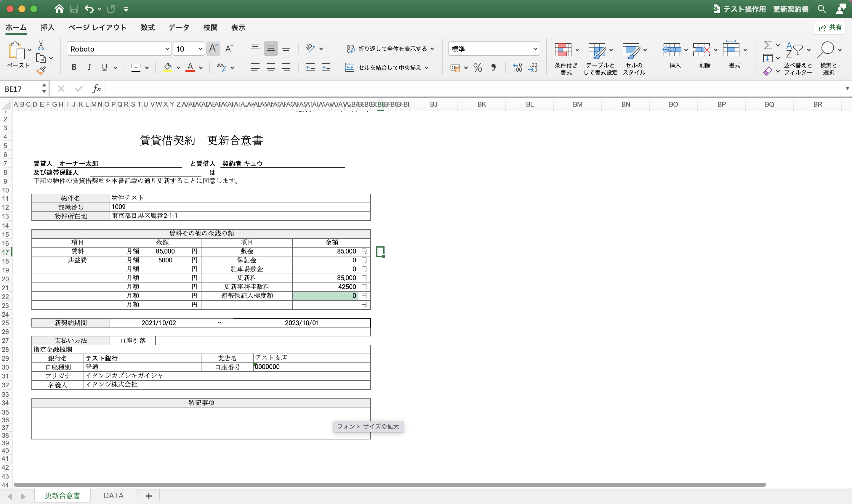The width and height of the screenshot is (852, 504).
Task: Increase decimal places
Action: [517, 67]
